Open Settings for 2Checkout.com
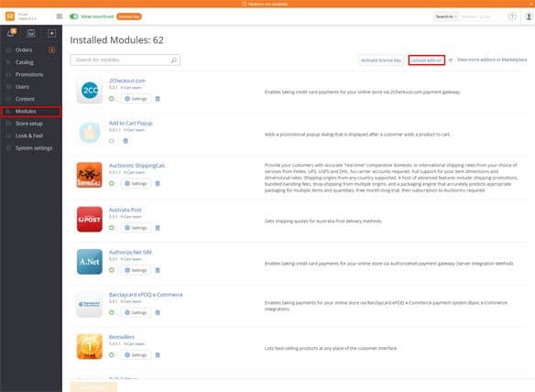 [x=136, y=99]
